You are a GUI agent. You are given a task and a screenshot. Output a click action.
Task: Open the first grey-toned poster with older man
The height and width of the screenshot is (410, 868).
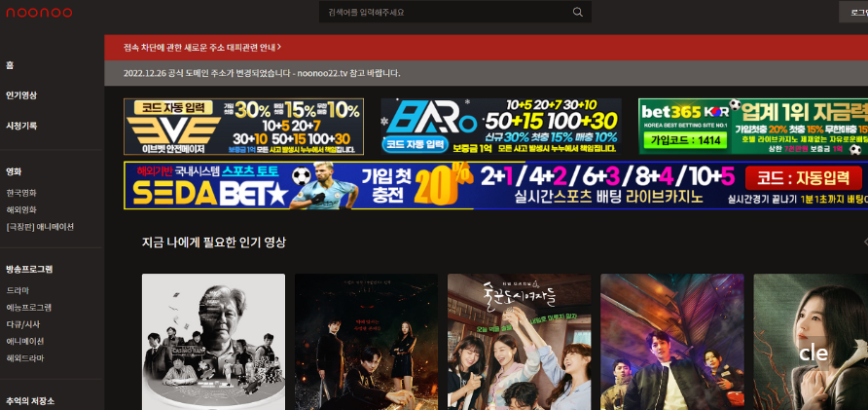pyautogui.click(x=214, y=342)
